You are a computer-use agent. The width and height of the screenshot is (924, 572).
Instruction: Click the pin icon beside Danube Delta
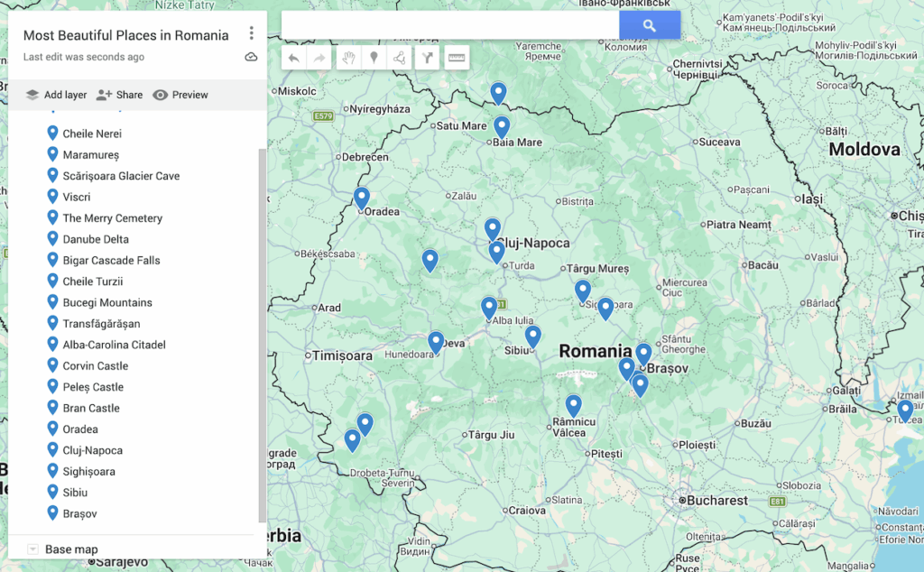tap(52, 238)
